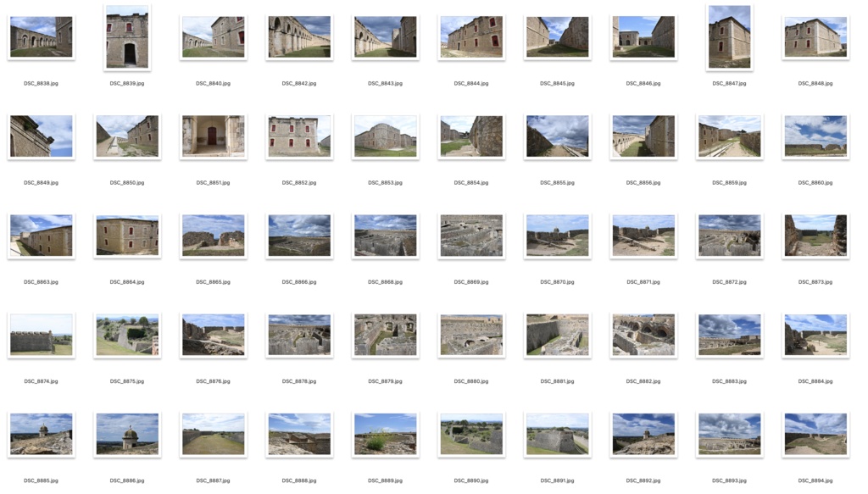Select the DSC_8838.jpg photo thumbnail

tap(41, 37)
